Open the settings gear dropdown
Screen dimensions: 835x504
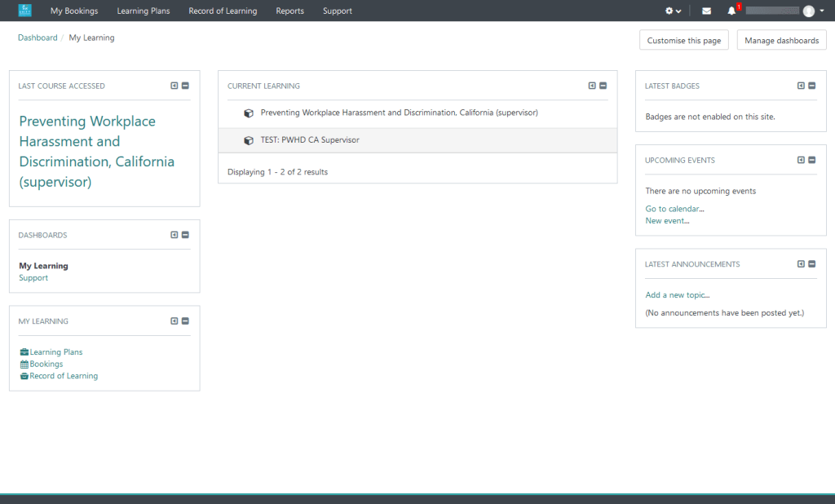point(673,11)
